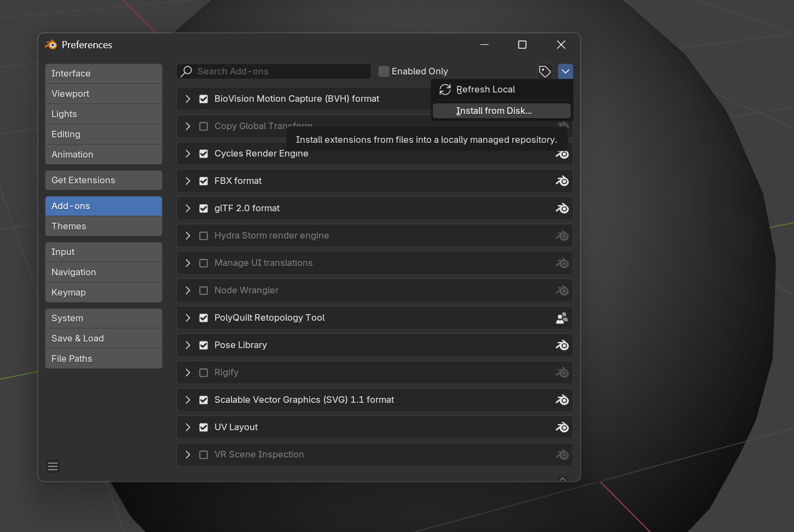Uncheck the FBX format add-on
Image resolution: width=794 pixels, height=532 pixels.
point(204,181)
